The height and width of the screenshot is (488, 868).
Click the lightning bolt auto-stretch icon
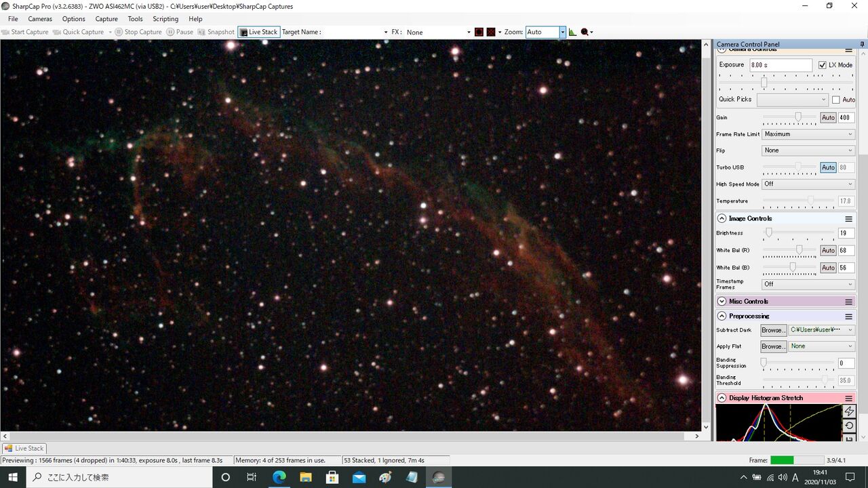(x=848, y=411)
